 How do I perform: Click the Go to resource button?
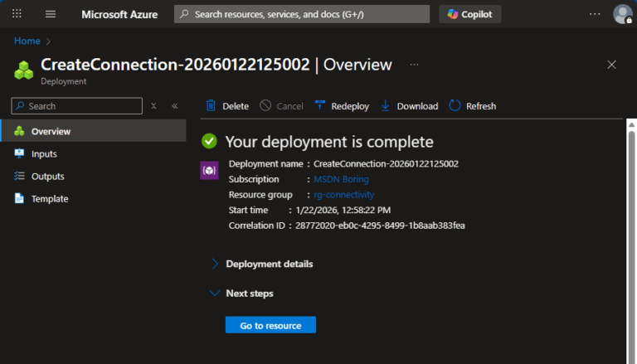pos(270,325)
